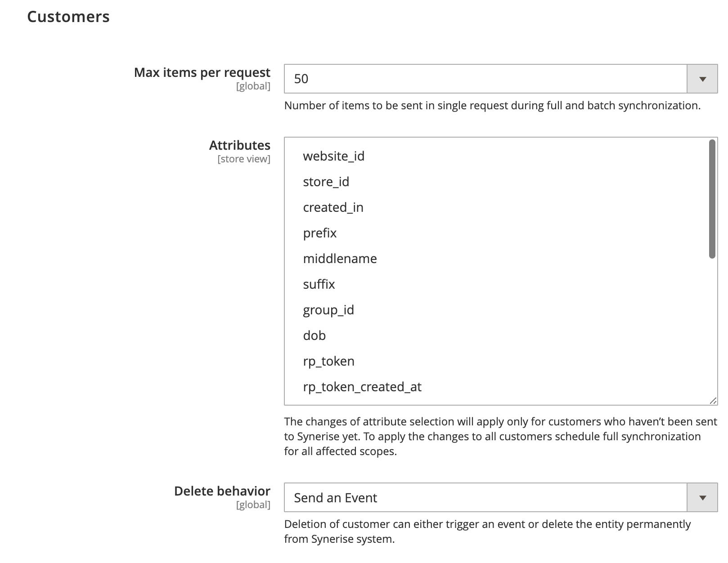Pick the suffix attribute
Image resolution: width=728 pixels, height=563 pixels.
(319, 284)
